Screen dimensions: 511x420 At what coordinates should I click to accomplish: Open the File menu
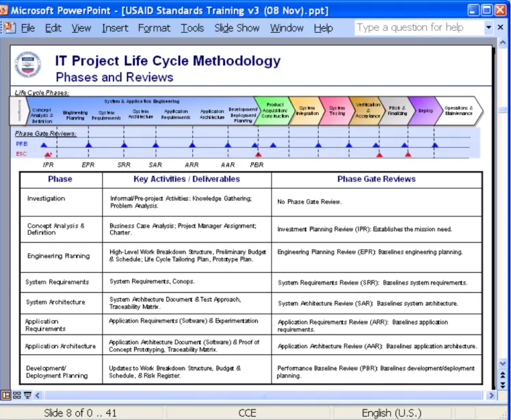pyautogui.click(x=27, y=28)
